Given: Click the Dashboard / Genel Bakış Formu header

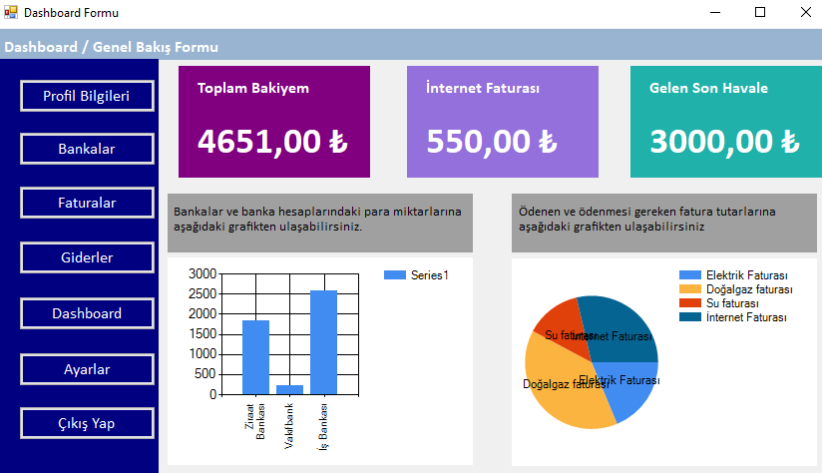Looking at the screenshot, I should (x=111, y=47).
